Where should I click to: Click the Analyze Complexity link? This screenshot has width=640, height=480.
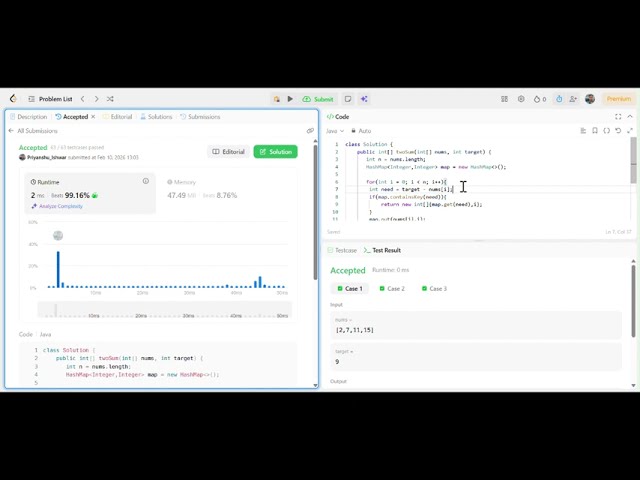point(57,206)
